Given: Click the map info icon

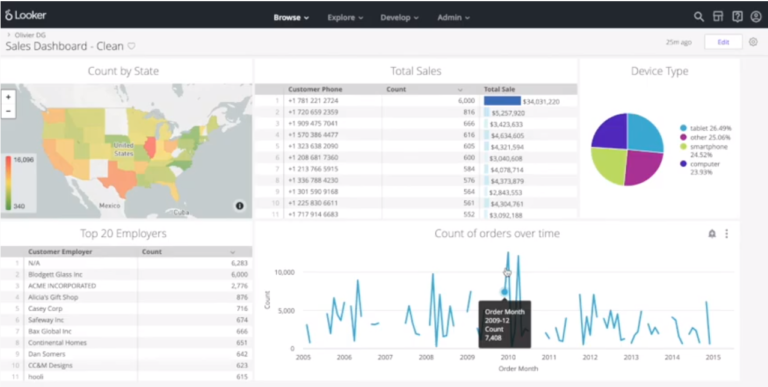Looking at the screenshot, I should point(240,206).
